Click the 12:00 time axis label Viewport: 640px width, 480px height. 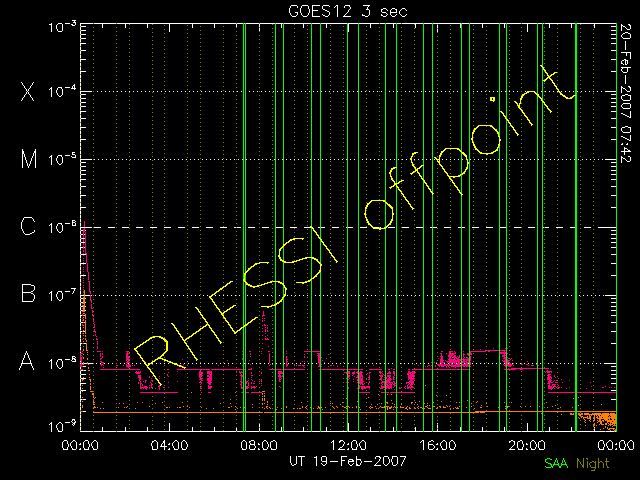[348, 445]
